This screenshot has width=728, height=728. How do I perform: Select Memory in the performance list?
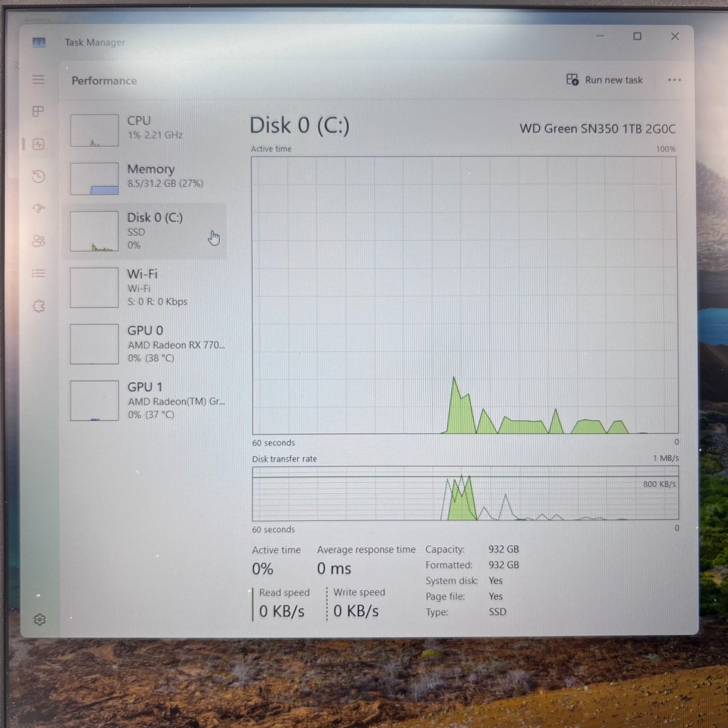tap(146, 178)
